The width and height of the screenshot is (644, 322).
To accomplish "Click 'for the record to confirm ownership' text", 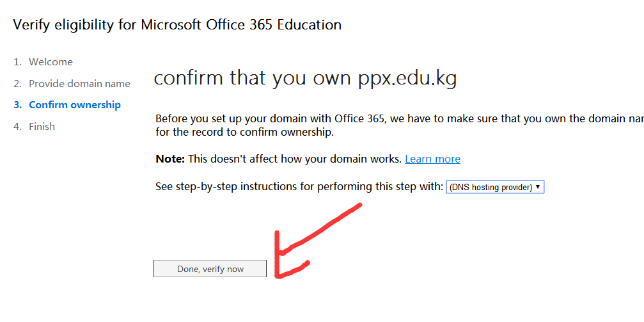I will [x=244, y=133].
